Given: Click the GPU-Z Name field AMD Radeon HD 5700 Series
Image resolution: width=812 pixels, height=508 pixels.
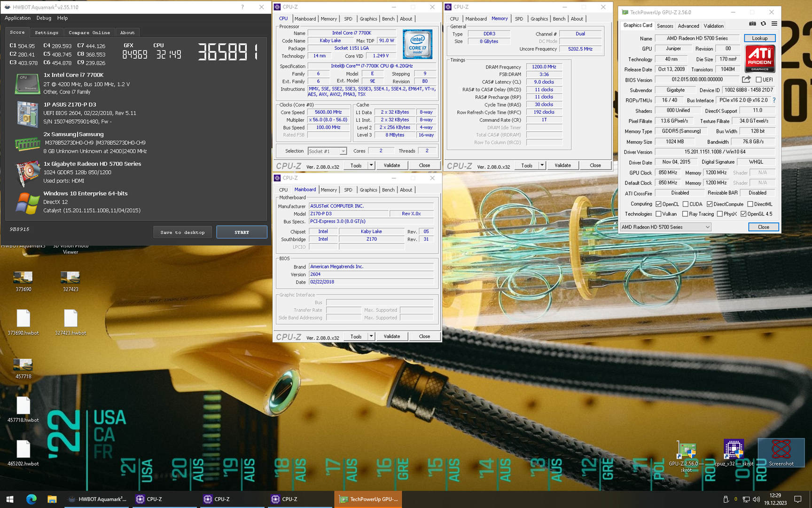Looking at the screenshot, I should point(697,38).
